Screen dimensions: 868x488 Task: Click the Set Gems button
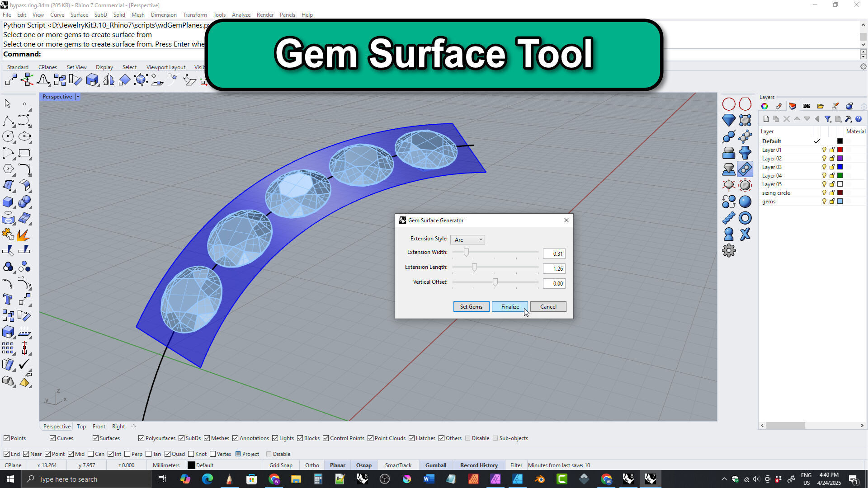(471, 307)
